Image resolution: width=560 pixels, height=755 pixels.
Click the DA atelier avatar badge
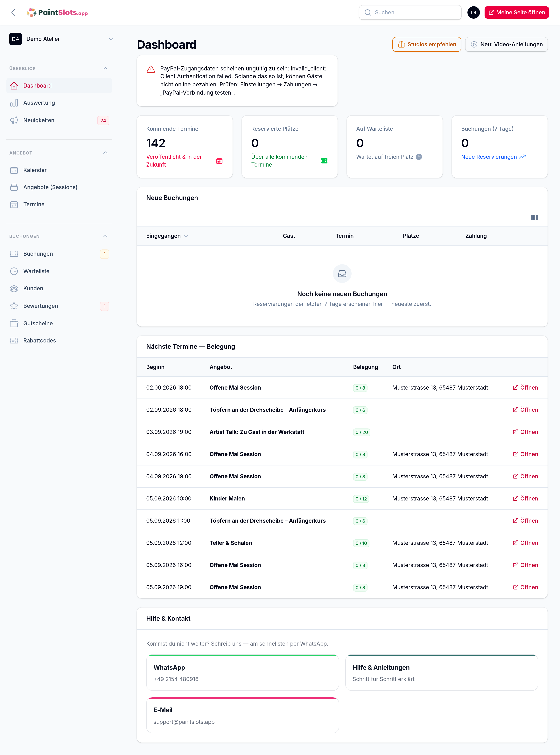tap(16, 39)
